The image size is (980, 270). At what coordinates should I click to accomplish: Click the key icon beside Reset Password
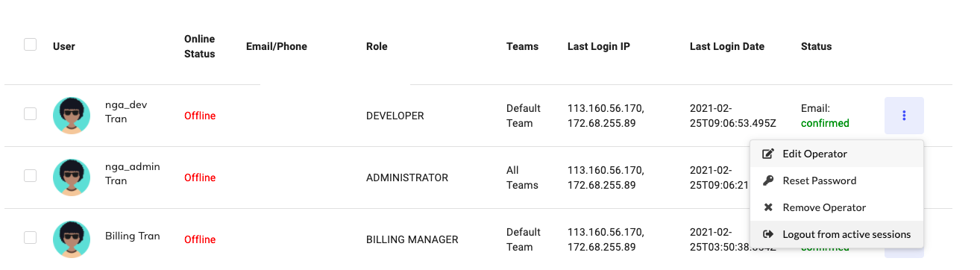pyautogui.click(x=768, y=180)
